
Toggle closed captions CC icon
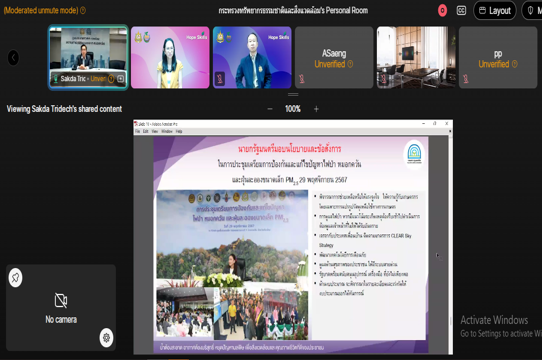[461, 11]
